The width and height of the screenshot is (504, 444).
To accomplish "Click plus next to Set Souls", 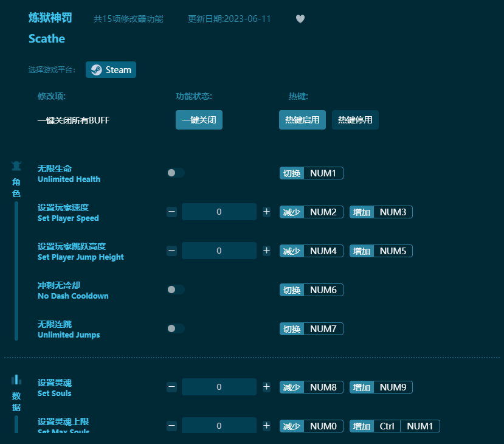I will 266,387.
